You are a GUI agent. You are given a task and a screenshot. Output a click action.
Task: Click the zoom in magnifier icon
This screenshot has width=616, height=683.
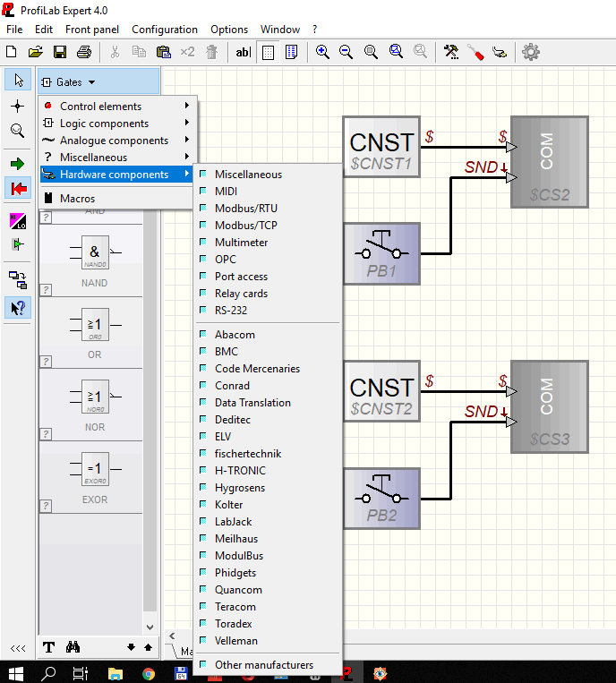tap(322, 52)
